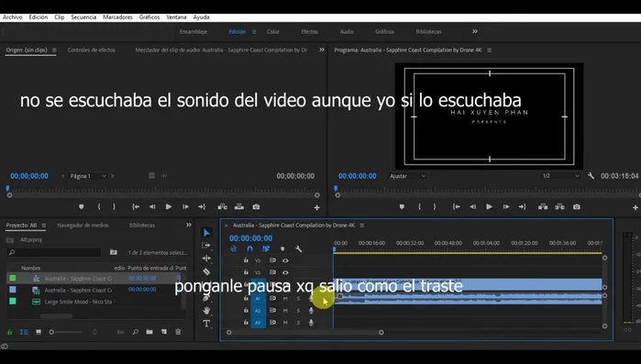Open button editor plus in Source monitor

(x=316, y=207)
